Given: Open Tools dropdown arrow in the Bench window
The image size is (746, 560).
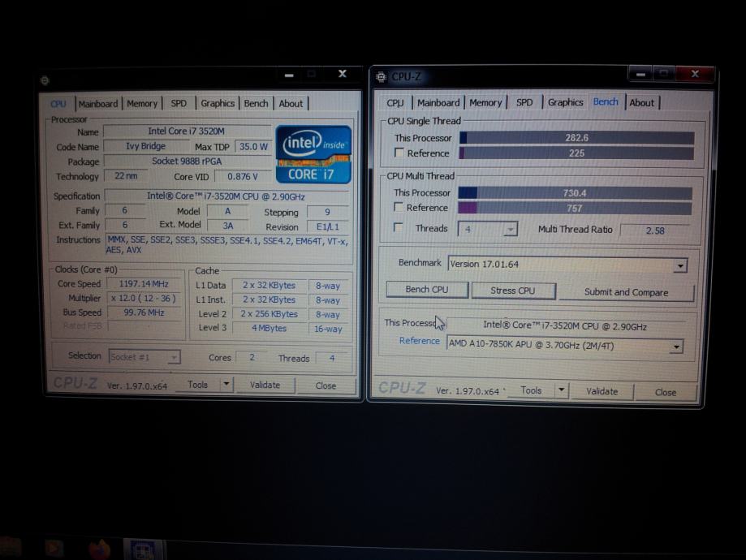Looking at the screenshot, I should click(x=561, y=390).
